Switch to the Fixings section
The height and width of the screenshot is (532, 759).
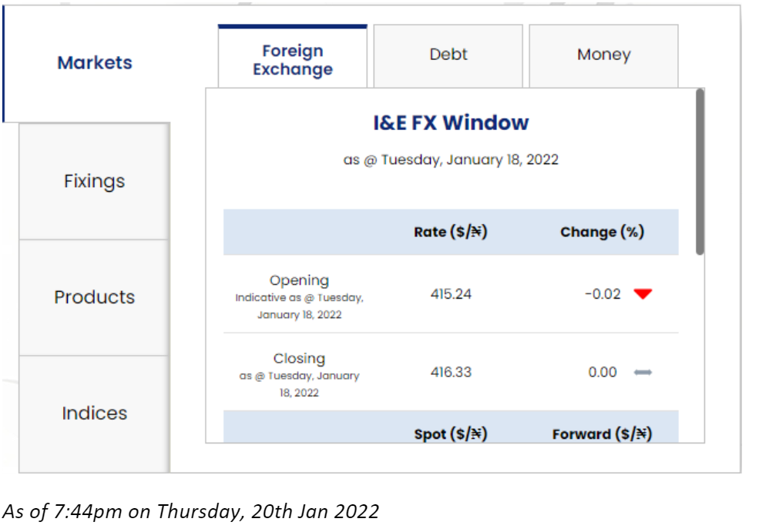coord(94,182)
